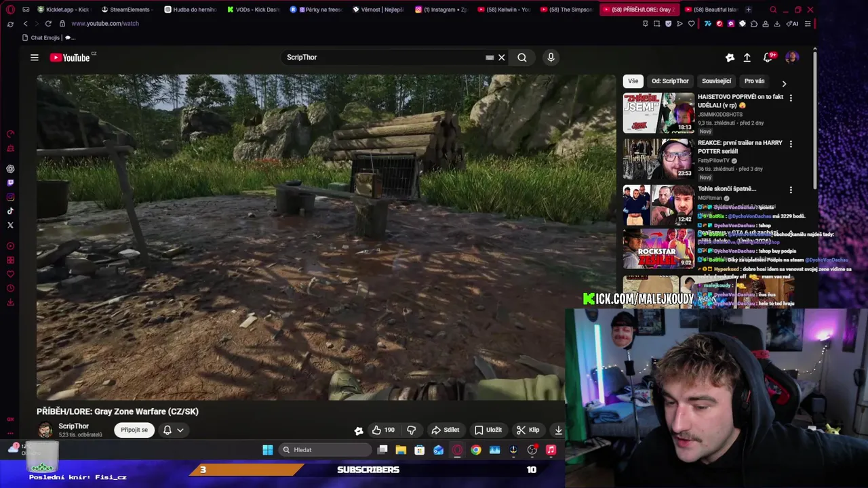The image size is (868, 488).
Task: Open the YouTube guide hamburger menu
Action: [x=35, y=58]
